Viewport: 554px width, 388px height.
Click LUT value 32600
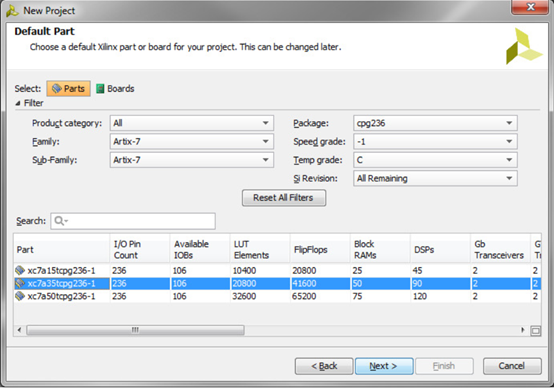pyautogui.click(x=244, y=296)
